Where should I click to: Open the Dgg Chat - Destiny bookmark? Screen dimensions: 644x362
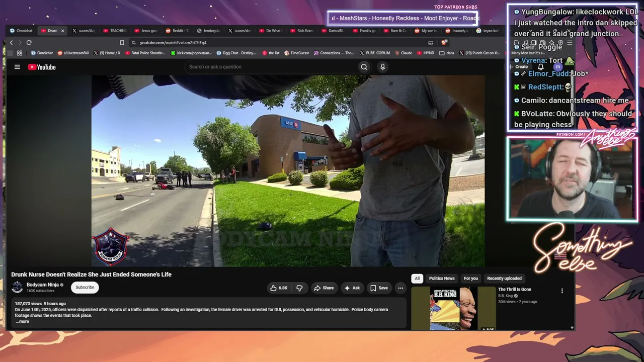click(x=236, y=53)
